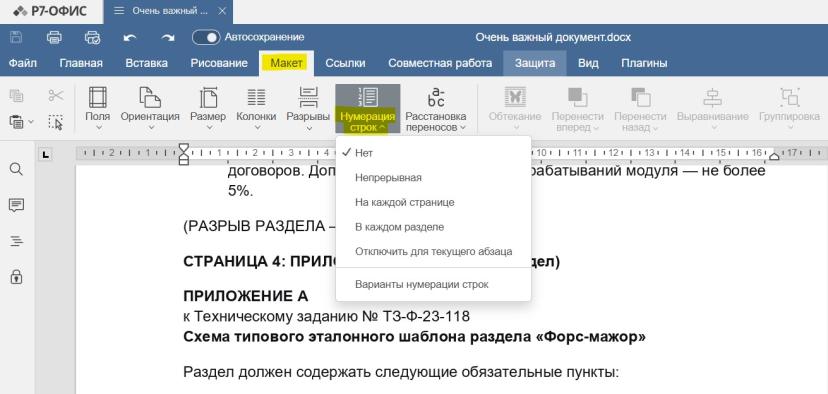Select Отключить для текущего абзаца
Image resolution: width=828 pixels, height=394 pixels.
point(433,251)
